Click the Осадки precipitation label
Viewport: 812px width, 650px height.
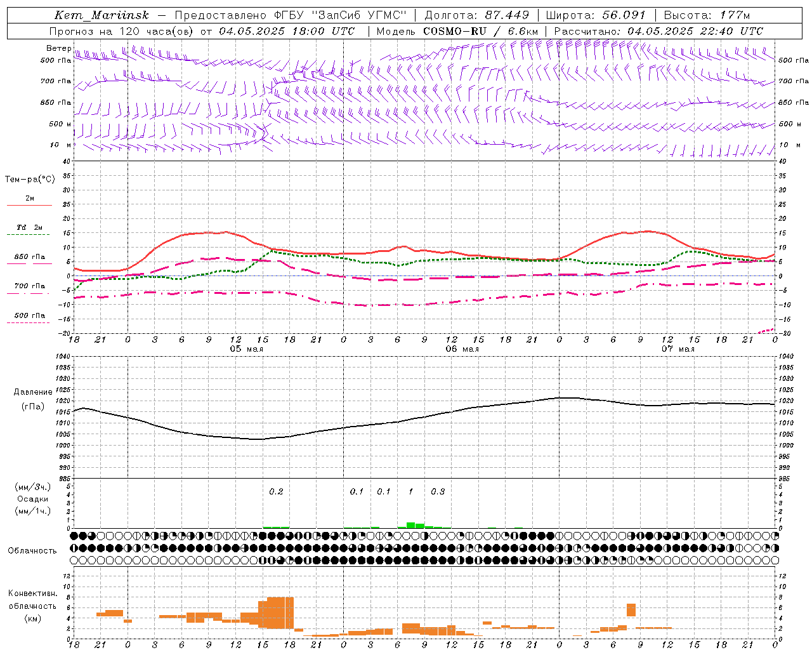(33, 499)
